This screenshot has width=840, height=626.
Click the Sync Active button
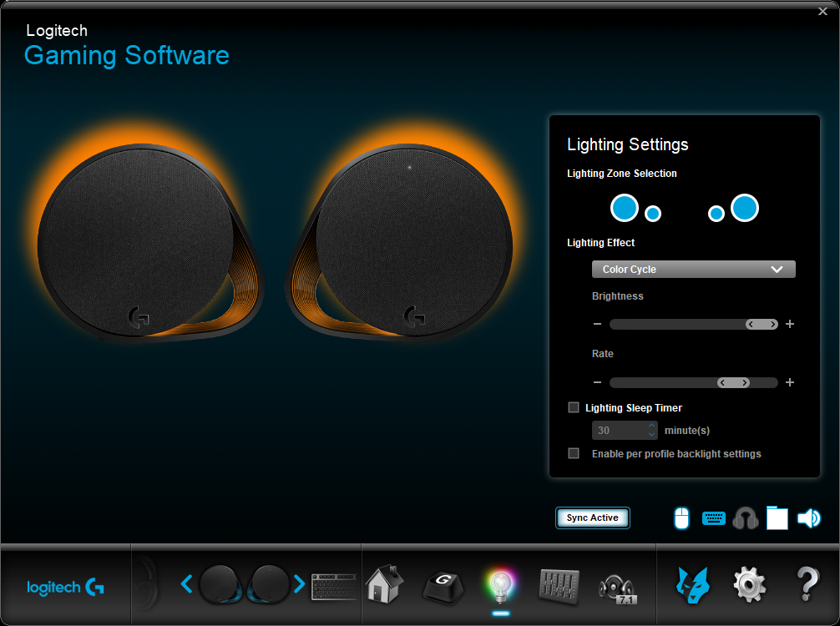(593, 517)
